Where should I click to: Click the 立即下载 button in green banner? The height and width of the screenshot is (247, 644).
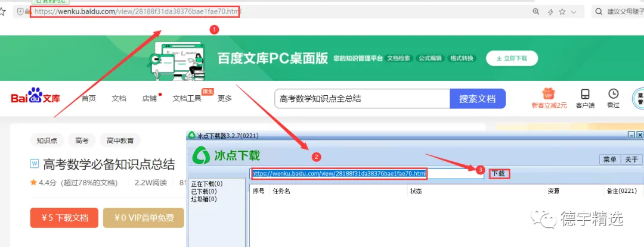pyautogui.click(x=512, y=58)
